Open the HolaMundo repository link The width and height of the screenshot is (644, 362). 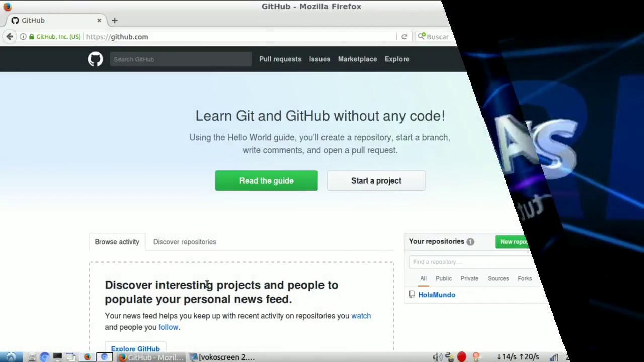[437, 295]
